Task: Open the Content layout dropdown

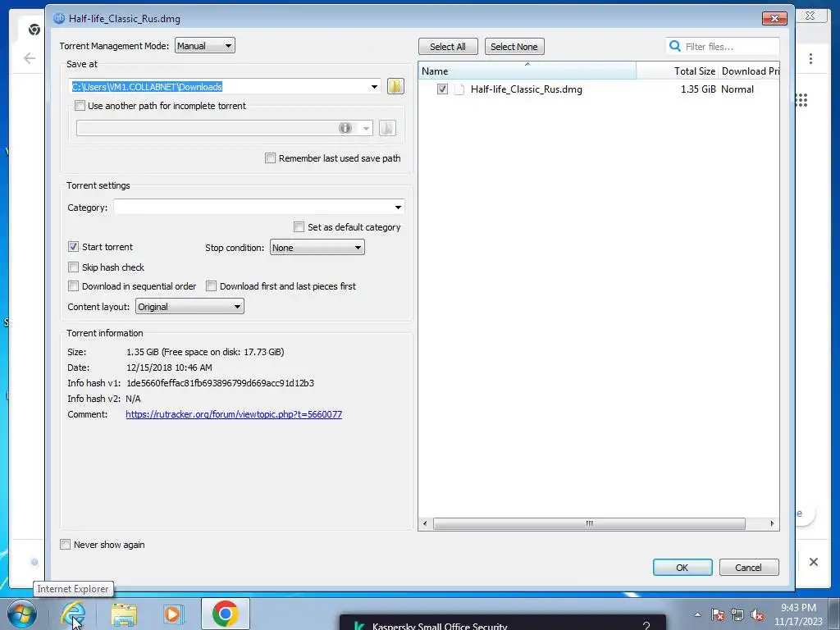Action: (189, 307)
